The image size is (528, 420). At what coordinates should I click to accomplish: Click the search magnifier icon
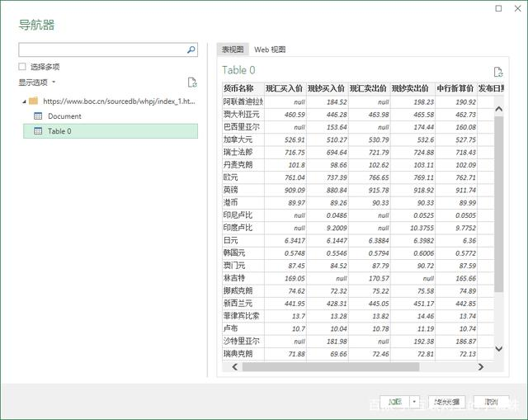pyautogui.click(x=191, y=50)
